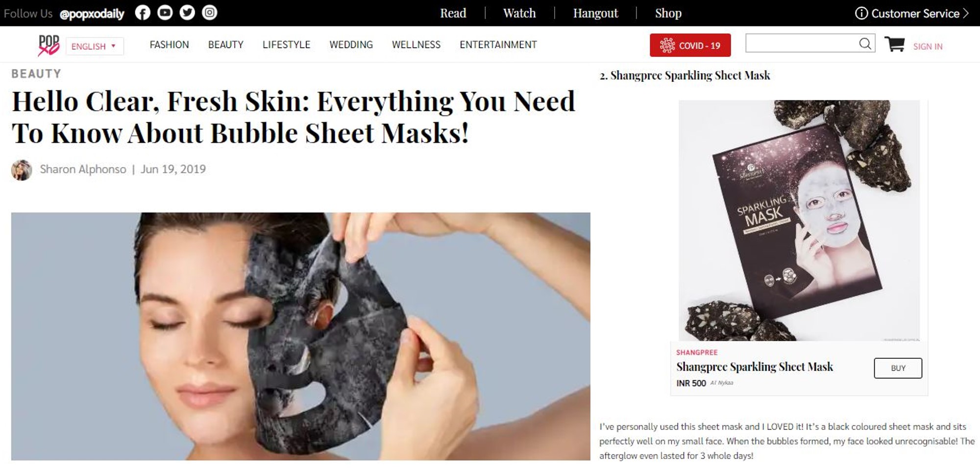Click the red COVID - 19 button
This screenshot has width=980, height=468.
690,45
